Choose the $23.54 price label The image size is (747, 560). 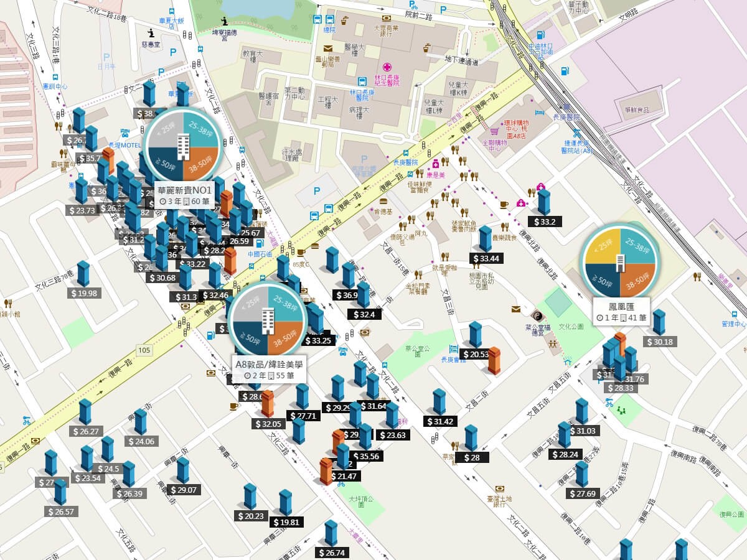point(88,478)
